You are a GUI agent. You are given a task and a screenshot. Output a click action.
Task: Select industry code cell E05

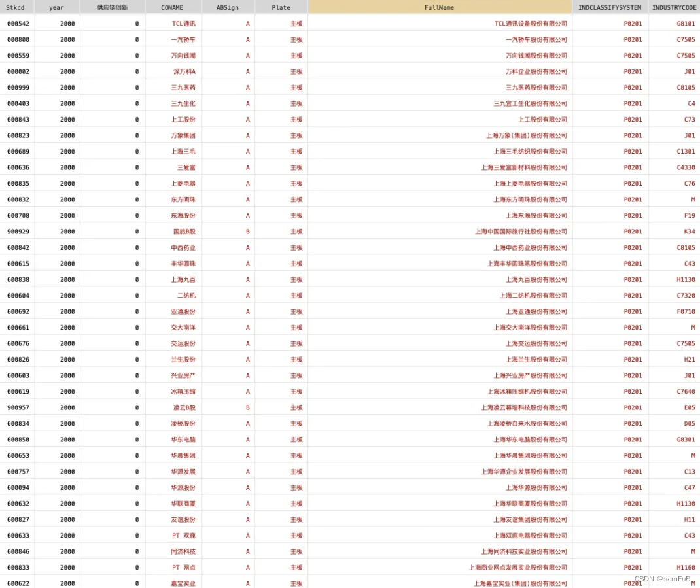pyautogui.click(x=690, y=407)
